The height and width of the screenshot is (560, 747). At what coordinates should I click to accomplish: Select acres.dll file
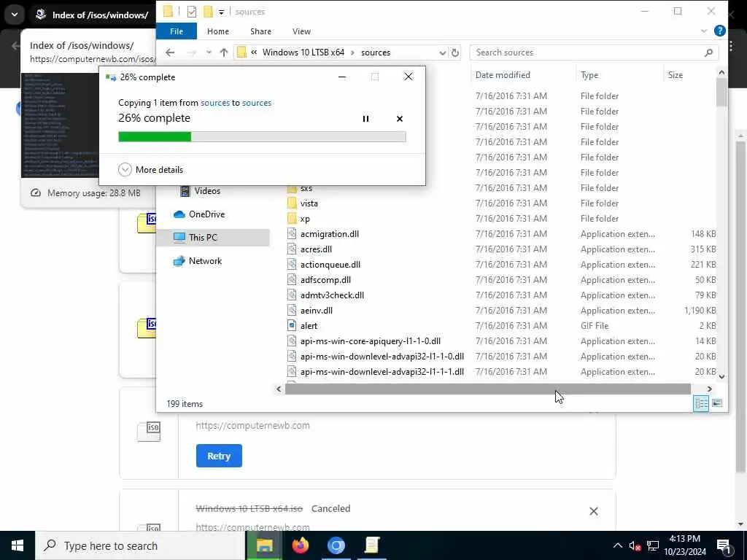[x=316, y=249]
